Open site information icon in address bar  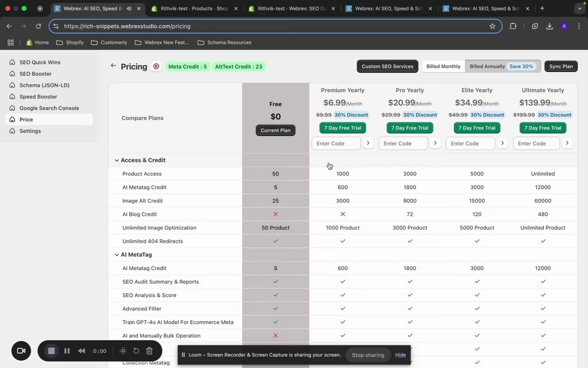(56, 26)
